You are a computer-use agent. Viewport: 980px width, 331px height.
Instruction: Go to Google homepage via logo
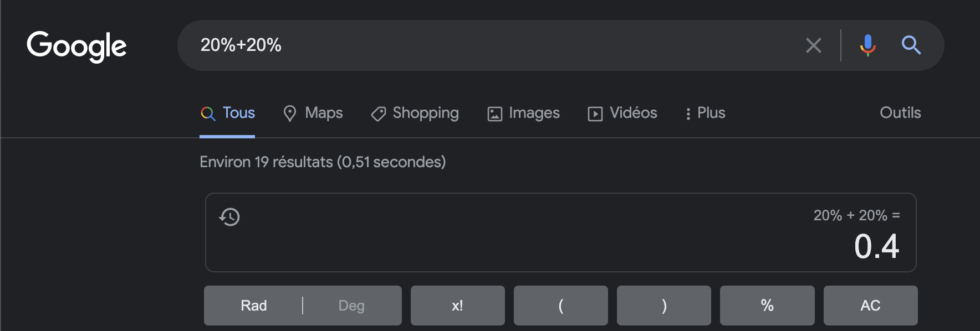tap(76, 46)
